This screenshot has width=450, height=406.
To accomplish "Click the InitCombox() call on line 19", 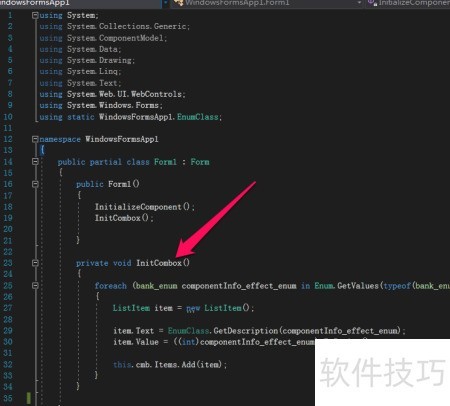I will click(124, 218).
